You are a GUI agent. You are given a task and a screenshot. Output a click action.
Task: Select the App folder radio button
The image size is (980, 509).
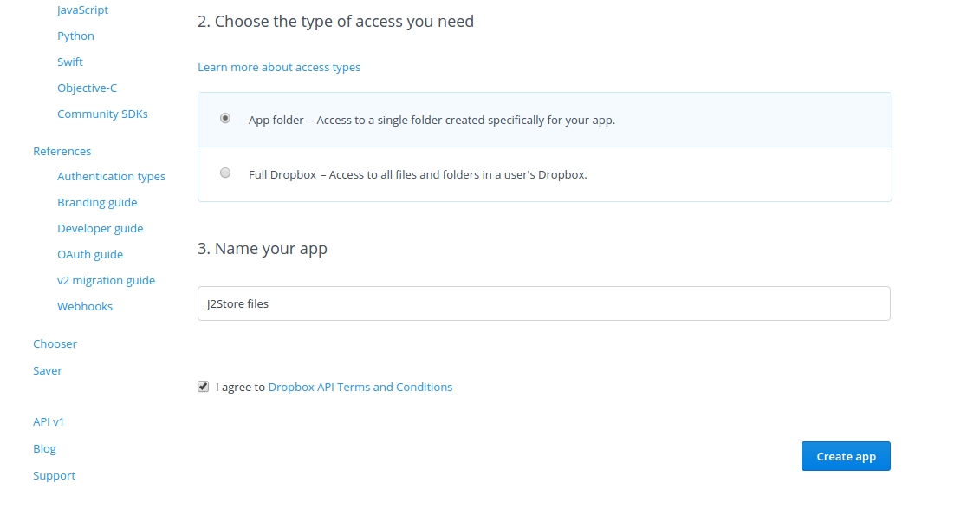225,119
